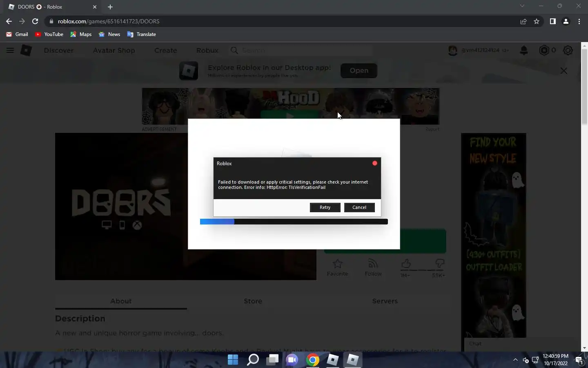Like the game with thumbs up

click(x=406, y=264)
